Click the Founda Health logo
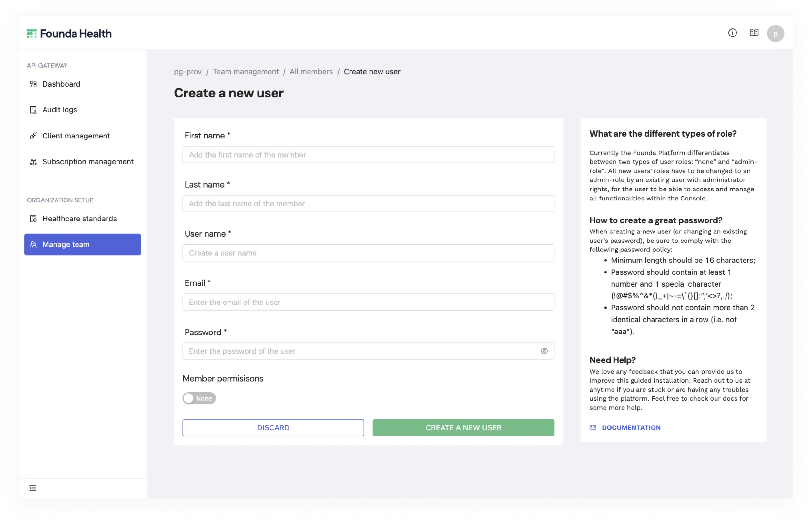812x523 pixels. (69, 34)
